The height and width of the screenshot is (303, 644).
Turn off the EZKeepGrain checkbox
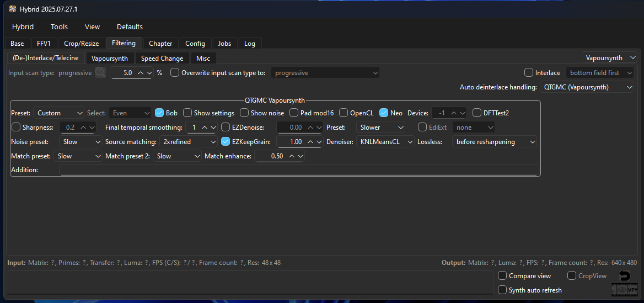(226, 141)
